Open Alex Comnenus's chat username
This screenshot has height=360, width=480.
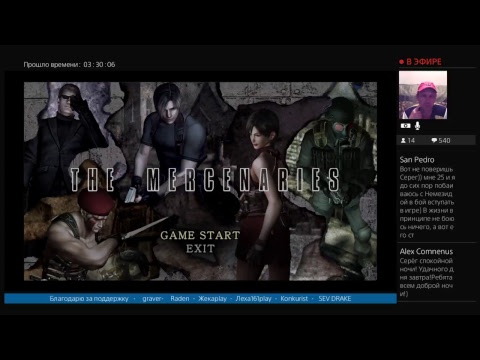(426, 251)
